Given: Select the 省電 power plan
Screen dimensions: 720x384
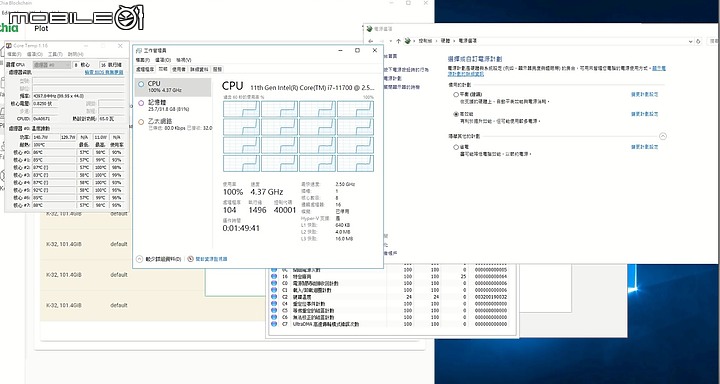Looking at the screenshot, I should [456, 147].
